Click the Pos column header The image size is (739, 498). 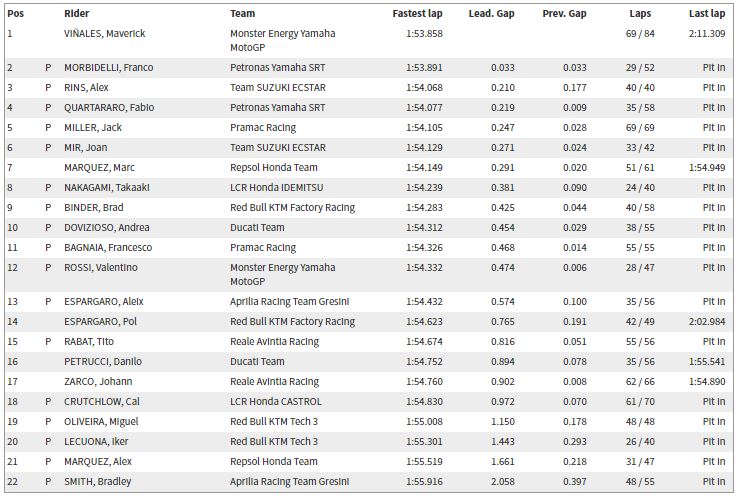coord(16,14)
